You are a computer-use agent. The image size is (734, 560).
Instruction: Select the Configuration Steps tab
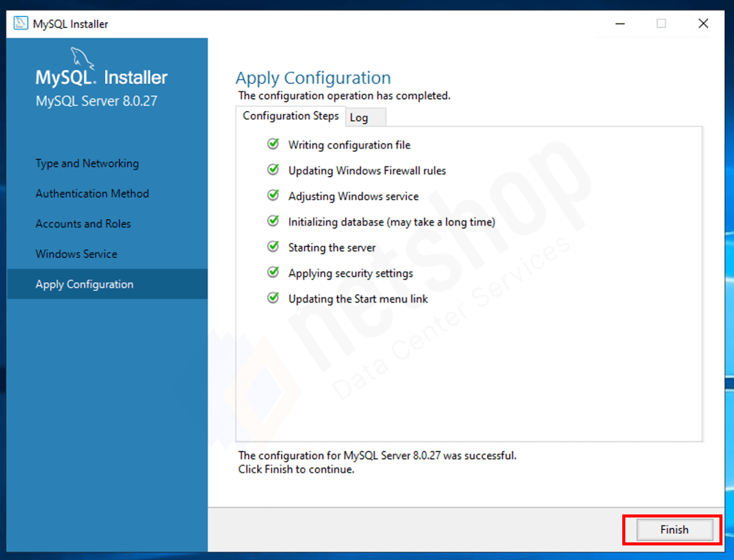(291, 116)
